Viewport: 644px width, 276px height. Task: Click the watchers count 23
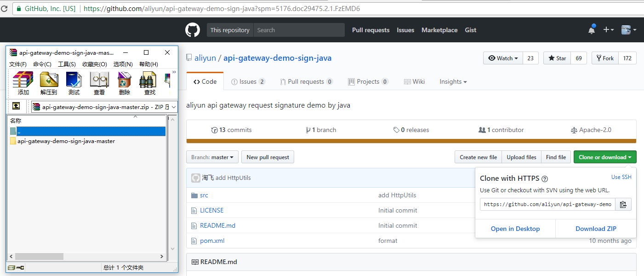530,58
